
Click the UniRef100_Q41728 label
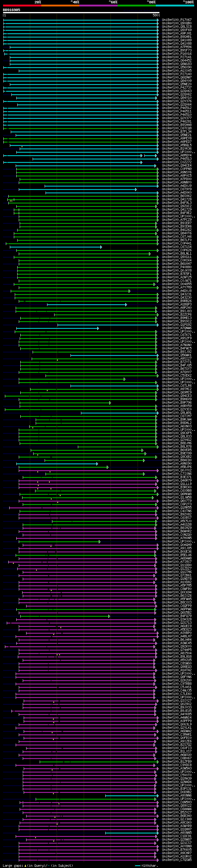coord(176,200)
